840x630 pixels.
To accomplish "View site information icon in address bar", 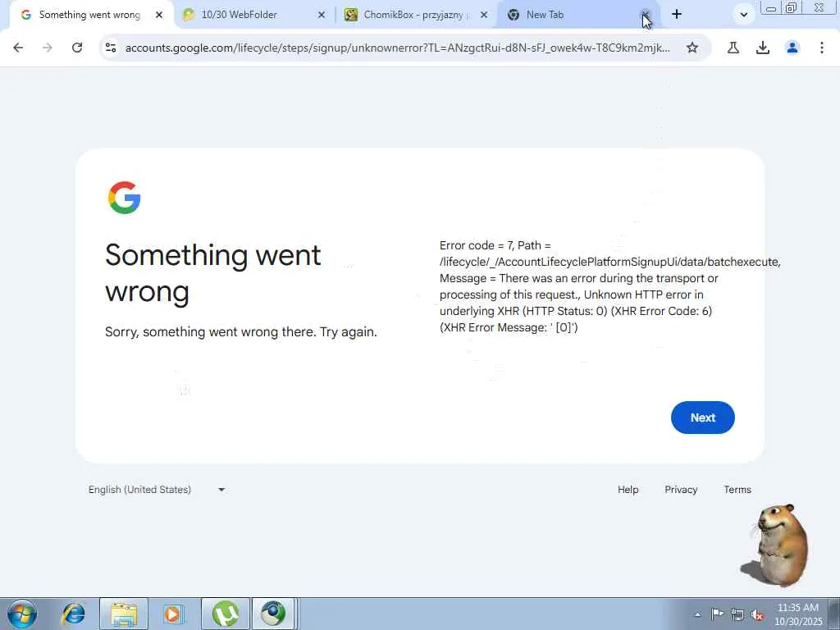I will [x=111, y=48].
